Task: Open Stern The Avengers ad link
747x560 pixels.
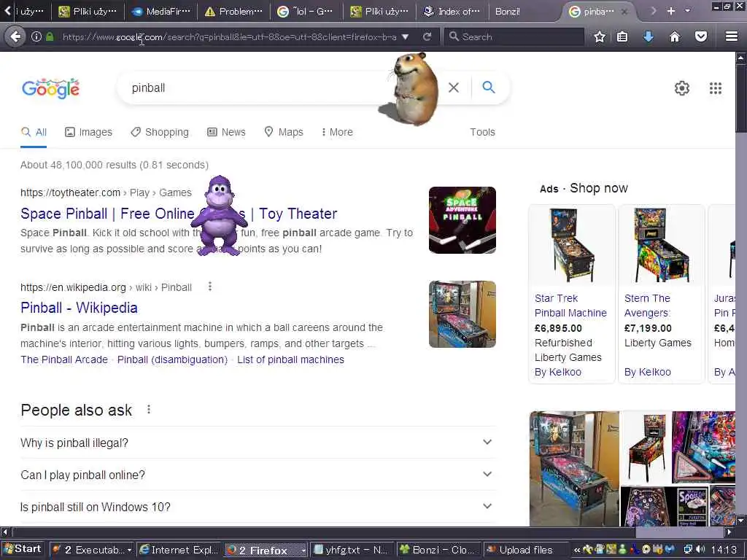Action: pyautogui.click(x=648, y=306)
